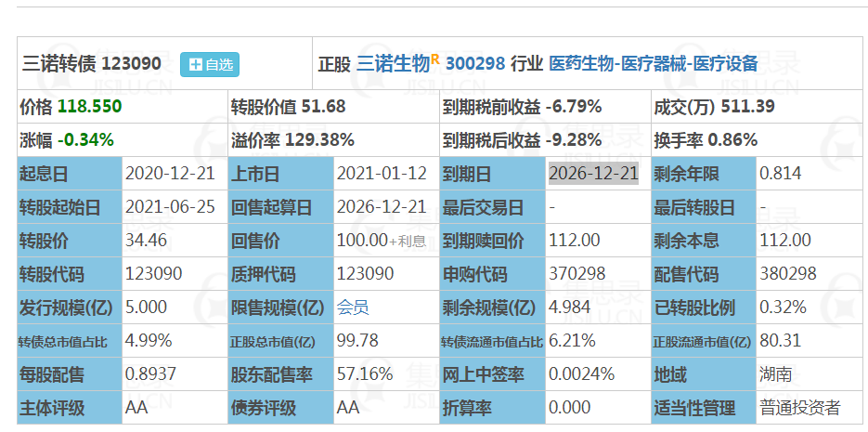Screen dimensions: 868x432
Task: Select the price value 118.550
Action: tap(90, 106)
